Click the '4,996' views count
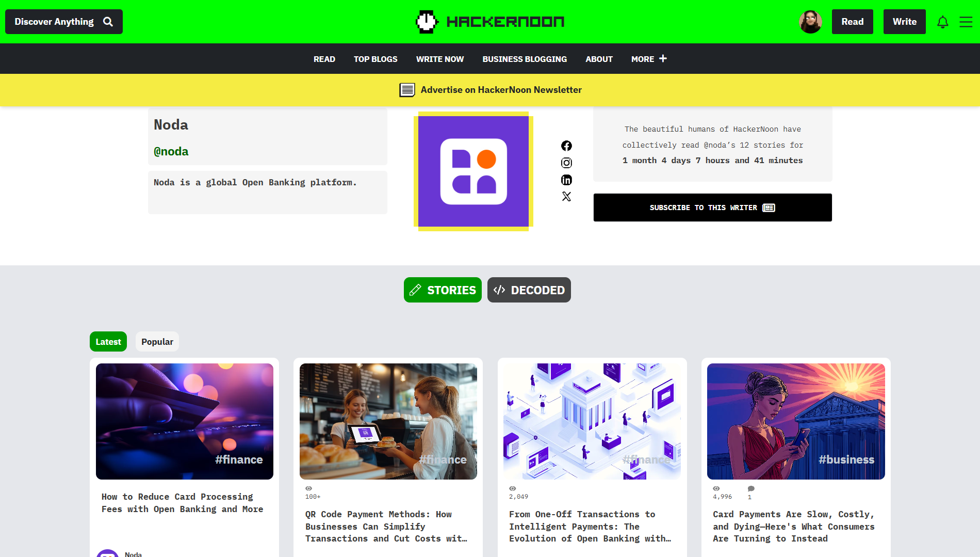This screenshot has width=980, height=557. tap(722, 497)
